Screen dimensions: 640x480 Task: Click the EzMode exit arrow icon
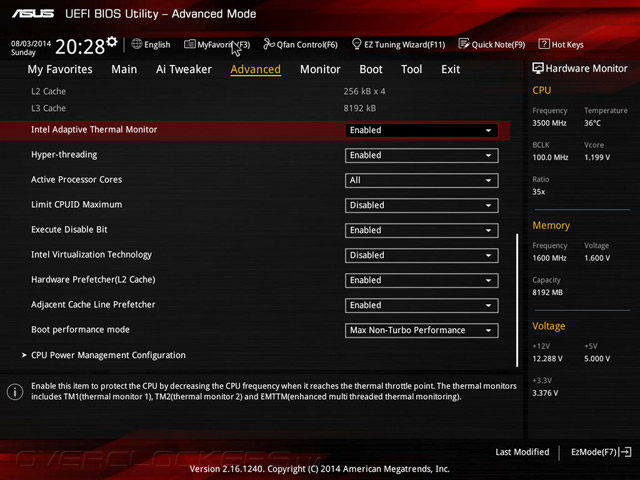coord(626,452)
